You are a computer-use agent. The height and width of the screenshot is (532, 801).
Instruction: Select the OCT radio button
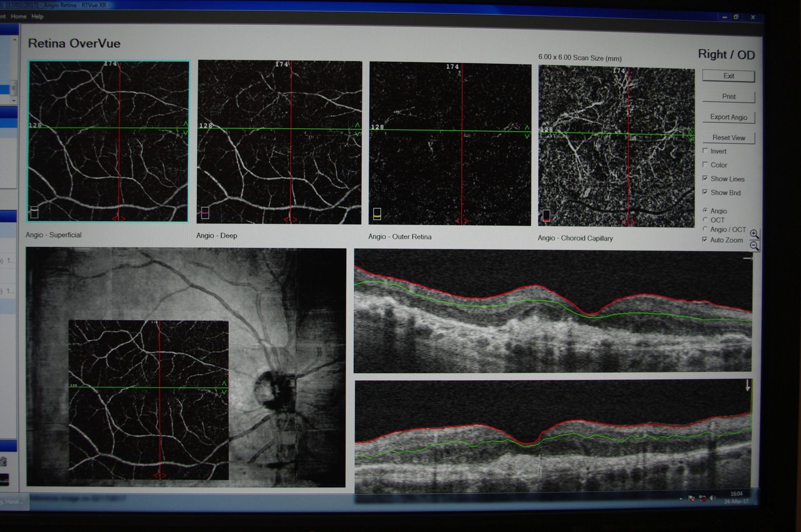pos(705,220)
